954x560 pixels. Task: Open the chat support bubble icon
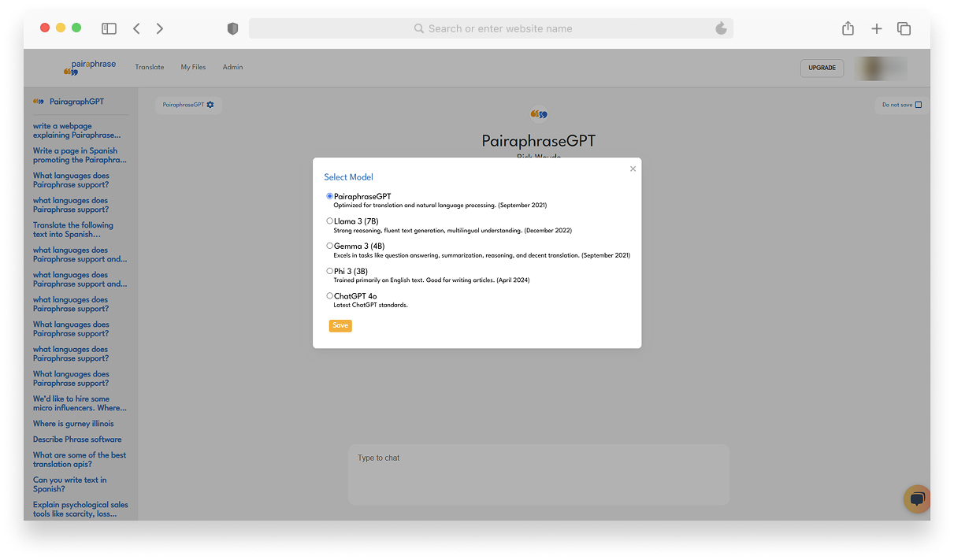917,499
